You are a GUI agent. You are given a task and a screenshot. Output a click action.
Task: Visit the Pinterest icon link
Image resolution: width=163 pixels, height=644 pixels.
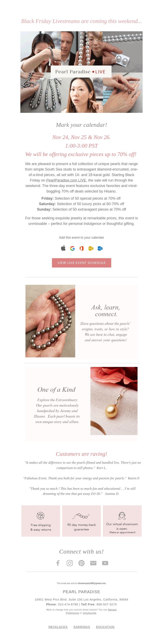pyautogui.click(x=81, y=563)
